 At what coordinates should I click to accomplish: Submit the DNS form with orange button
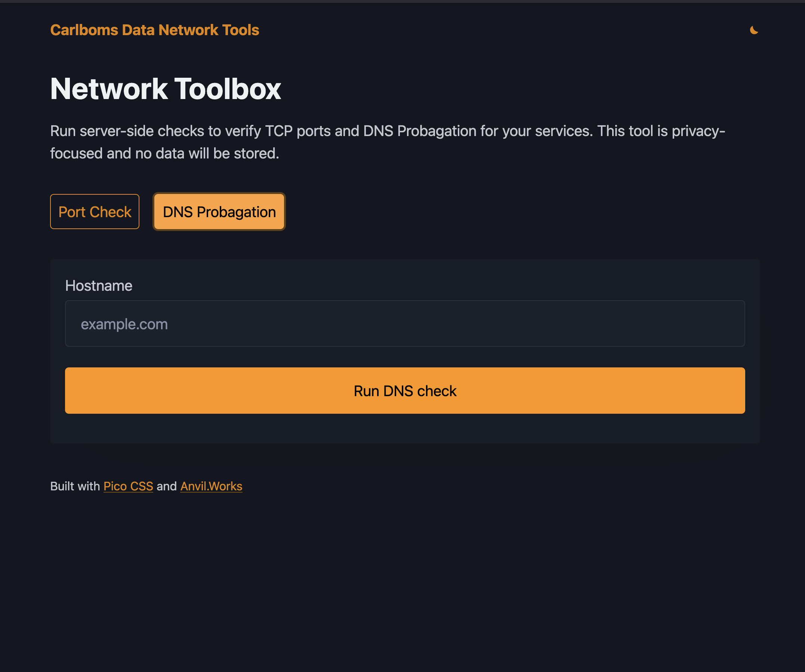tap(405, 391)
